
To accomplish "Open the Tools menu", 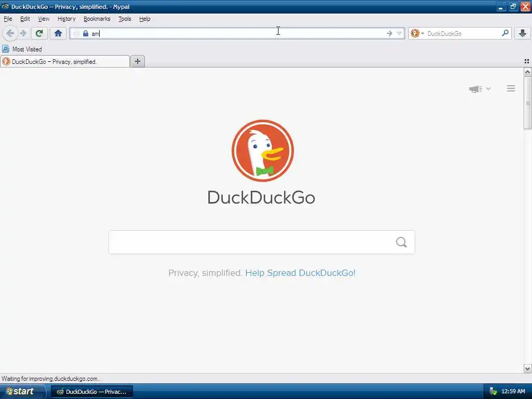I will tap(125, 19).
